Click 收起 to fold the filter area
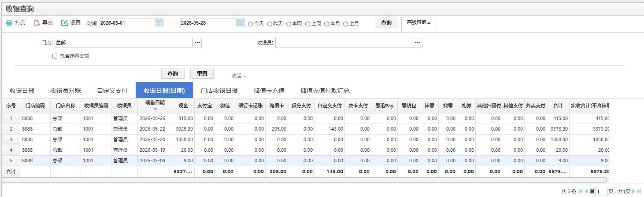The width and height of the screenshot is (644, 197). (239, 76)
